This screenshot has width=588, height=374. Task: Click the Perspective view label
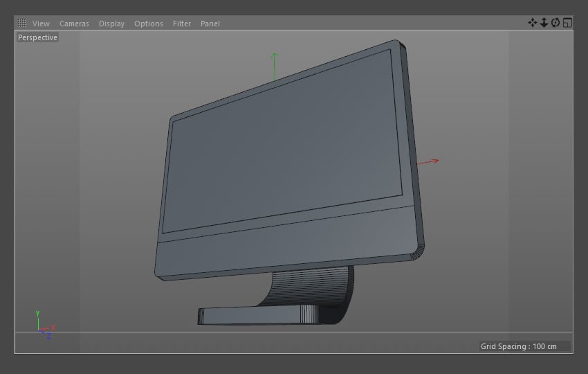click(x=37, y=37)
